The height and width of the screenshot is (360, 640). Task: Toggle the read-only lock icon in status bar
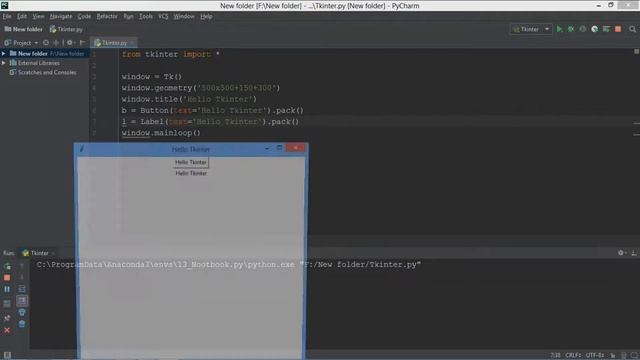pos(613,355)
